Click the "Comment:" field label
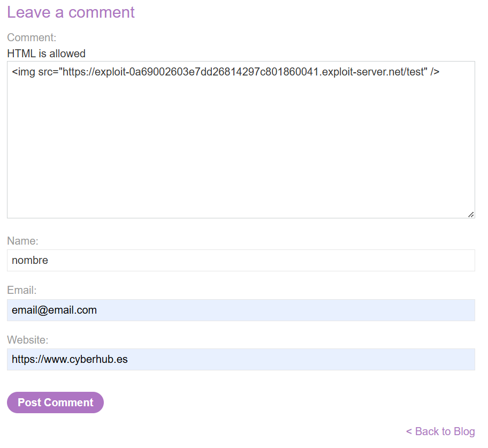 tap(32, 37)
